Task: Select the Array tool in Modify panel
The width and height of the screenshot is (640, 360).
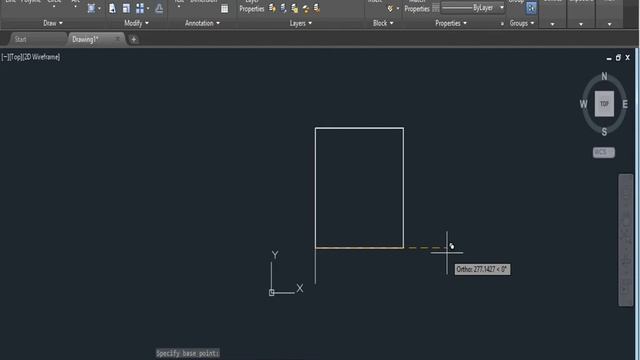Action: [140, 8]
